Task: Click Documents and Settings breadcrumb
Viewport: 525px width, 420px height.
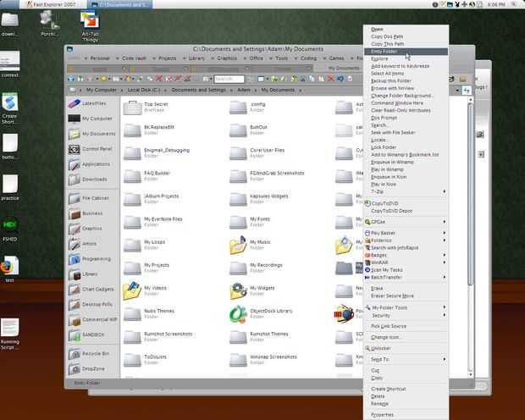Action: pos(198,90)
